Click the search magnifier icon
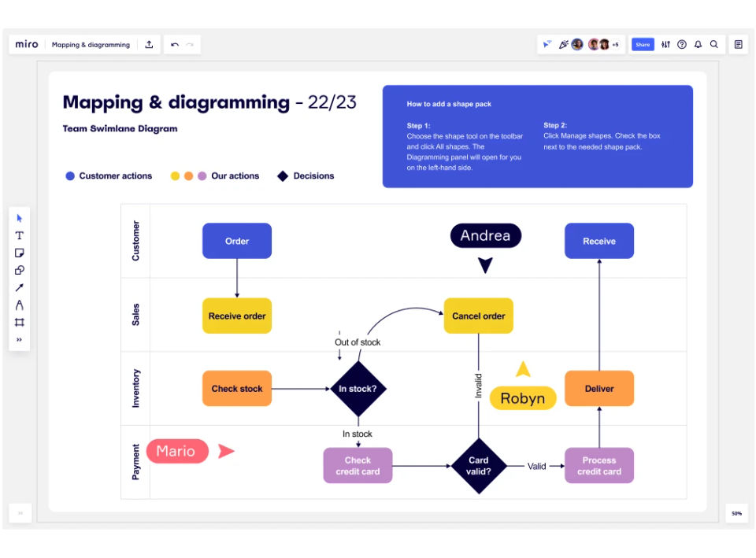 714,44
